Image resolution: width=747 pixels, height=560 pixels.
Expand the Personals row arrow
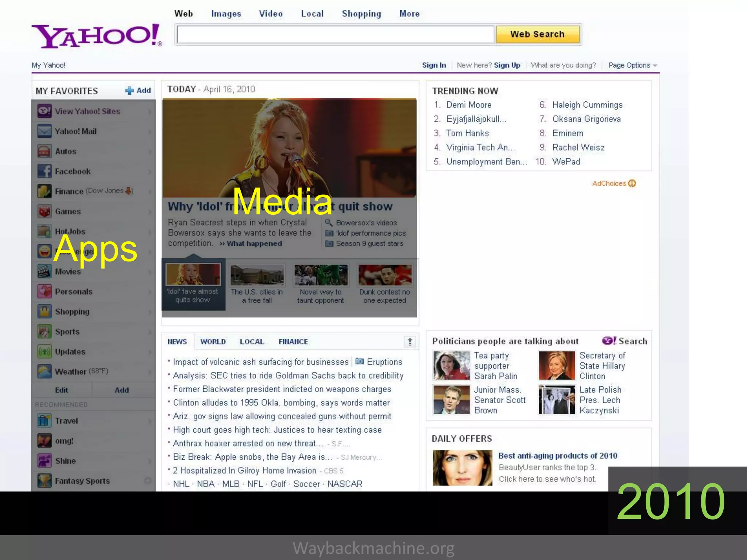click(x=150, y=292)
